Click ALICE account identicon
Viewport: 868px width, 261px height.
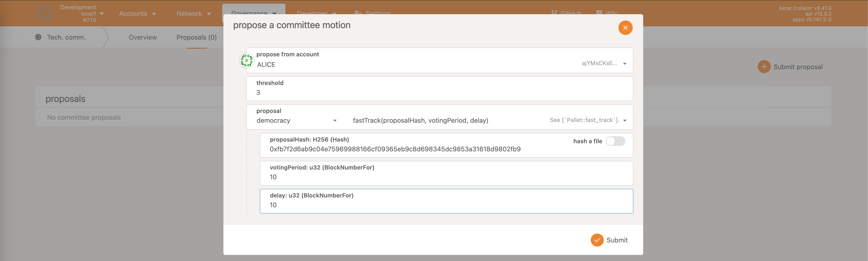[x=247, y=61]
